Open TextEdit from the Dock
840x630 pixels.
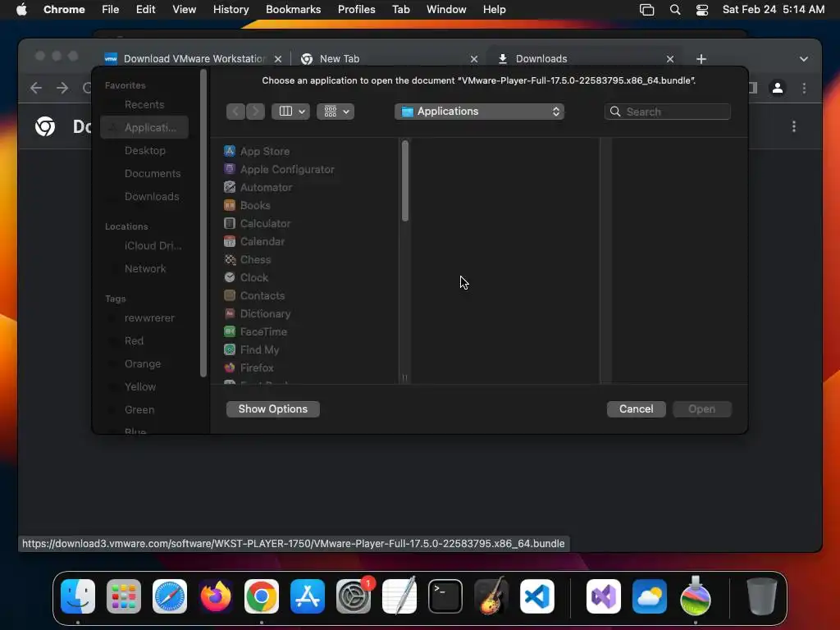399,596
